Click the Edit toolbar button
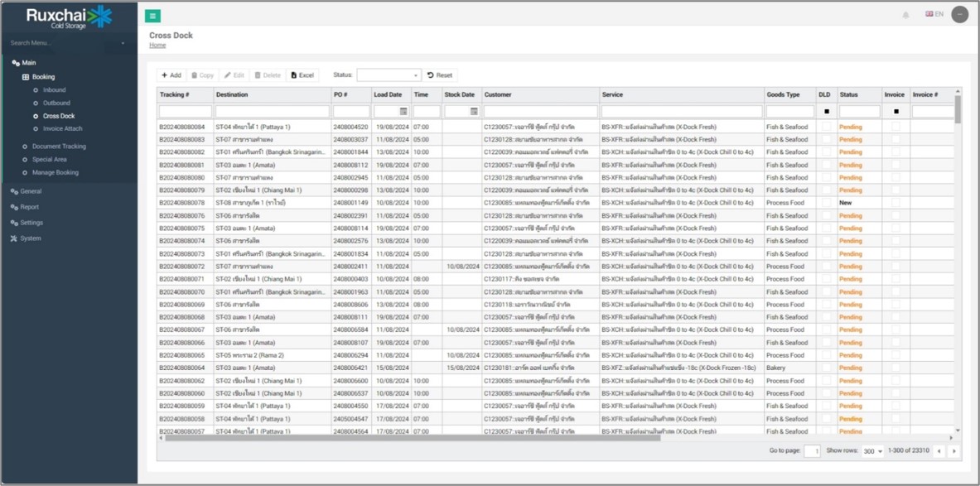This screenshot has width=980, height=486. pyautogui.click(x=234, y=75)
